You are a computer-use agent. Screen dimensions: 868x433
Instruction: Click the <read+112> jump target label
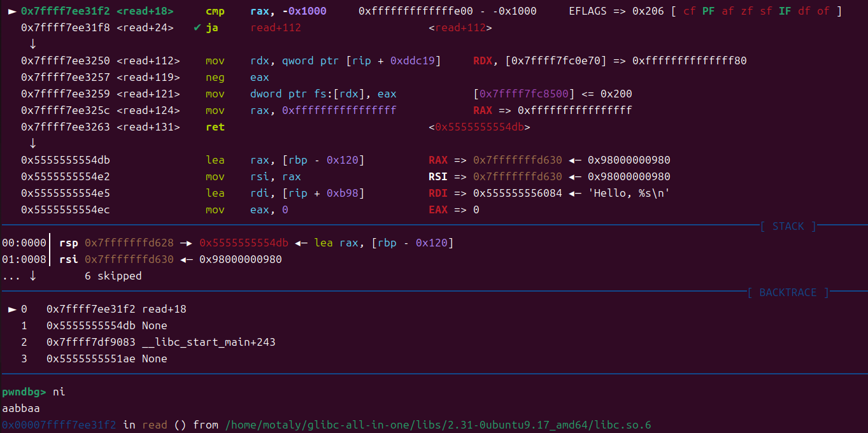tap(460, 28)
